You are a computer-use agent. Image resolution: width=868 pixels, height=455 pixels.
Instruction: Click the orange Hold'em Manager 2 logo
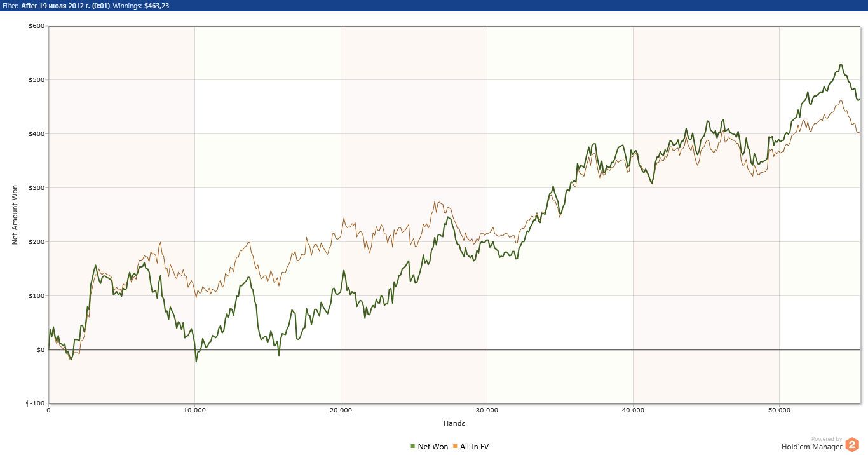click(852, 445)
